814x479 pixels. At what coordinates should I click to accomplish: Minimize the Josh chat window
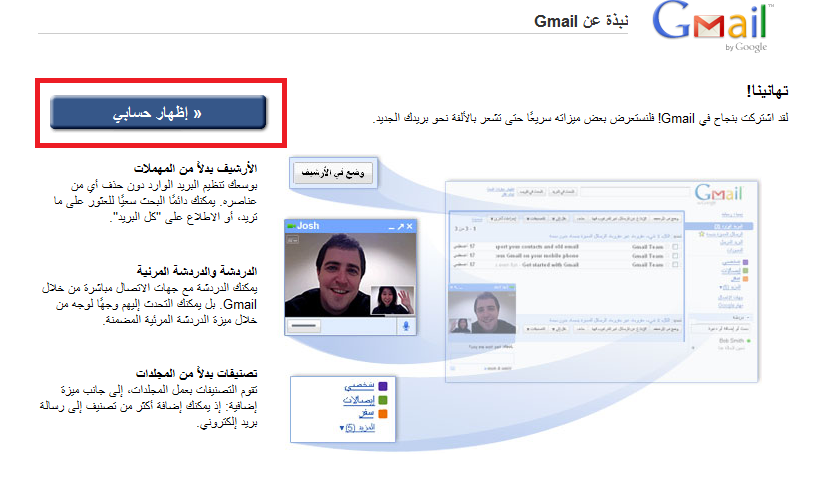[391, 227]
